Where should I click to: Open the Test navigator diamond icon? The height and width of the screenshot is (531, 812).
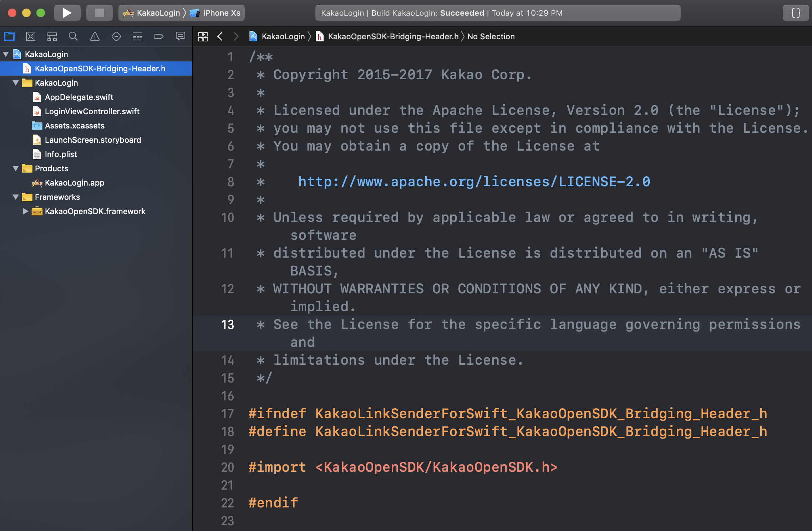pos(116,36)
